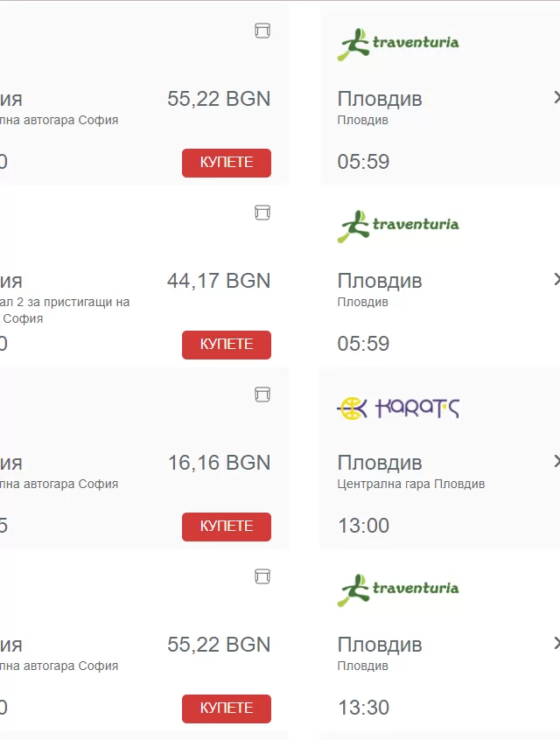Click the 13:00 departure time
Image resolution: width=560 pixels, height=740 pixels.
point(363,526)
